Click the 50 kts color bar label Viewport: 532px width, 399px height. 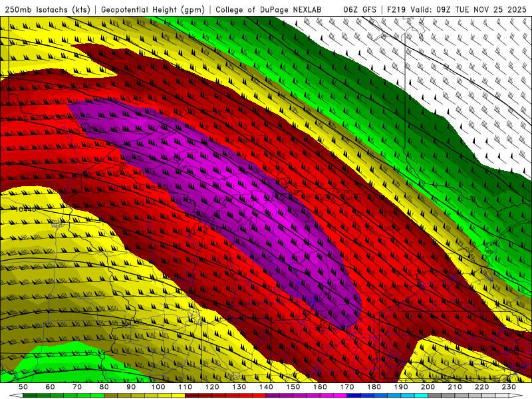tap(23, 387)
